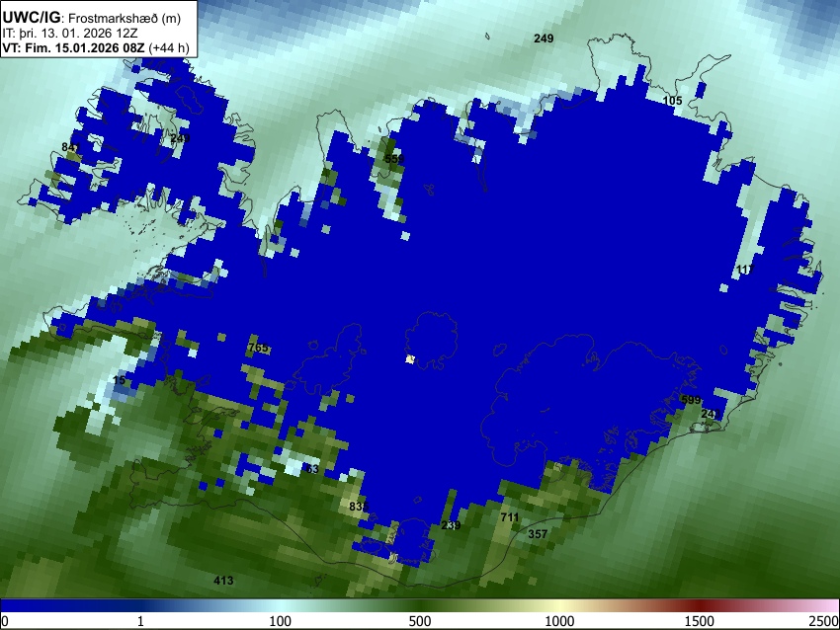Click the IT: þri. 13. 01. 2026 12Z line

coord(69,34)
